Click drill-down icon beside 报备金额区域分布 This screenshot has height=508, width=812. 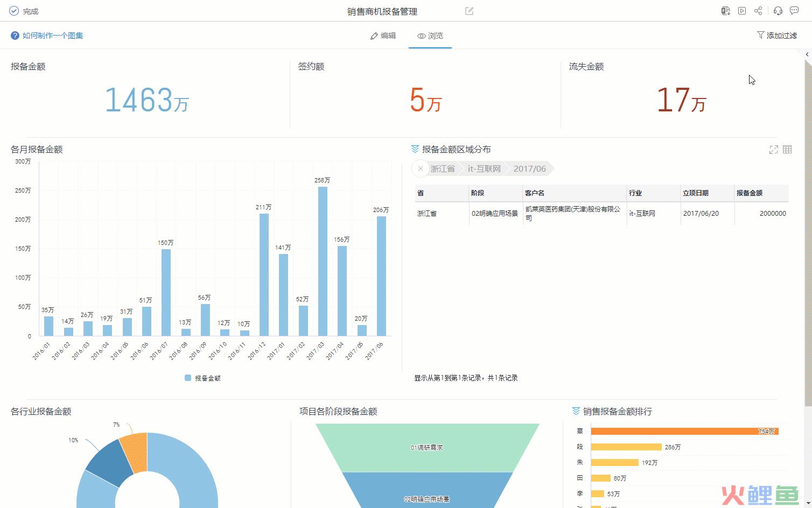[415, 149]
